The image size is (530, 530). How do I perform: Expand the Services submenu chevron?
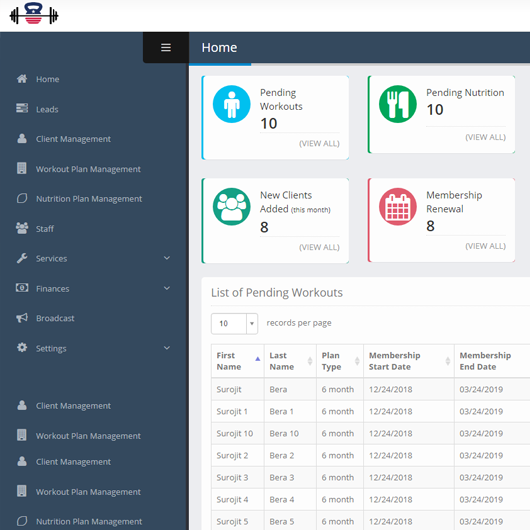[167, 258]
